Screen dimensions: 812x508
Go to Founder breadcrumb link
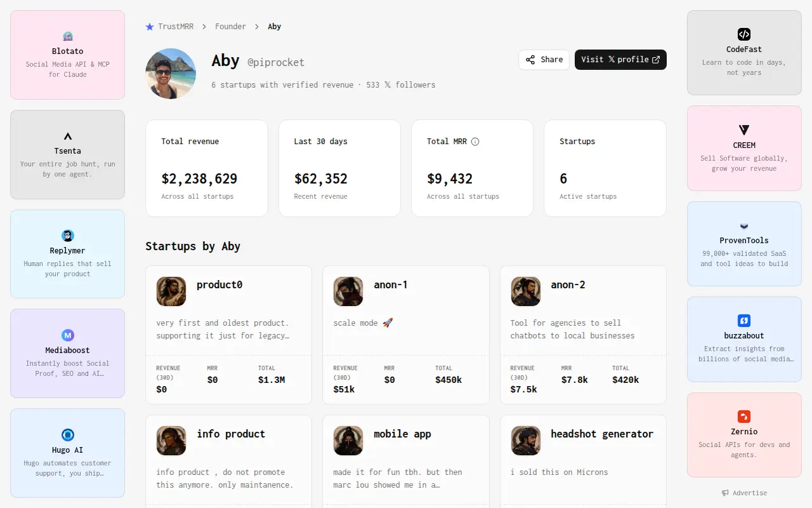[x=230, y=27]
